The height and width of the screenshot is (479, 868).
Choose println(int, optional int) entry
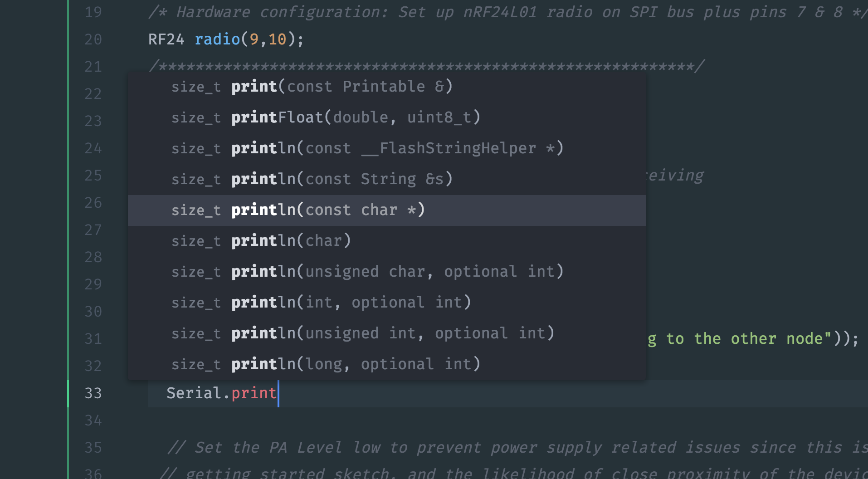(x=386, y=303)
